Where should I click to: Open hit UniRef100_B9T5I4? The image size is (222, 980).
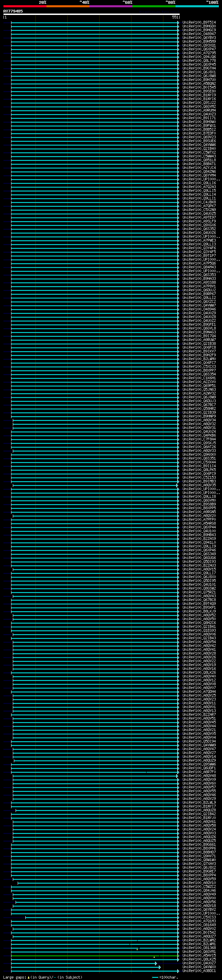199,23
